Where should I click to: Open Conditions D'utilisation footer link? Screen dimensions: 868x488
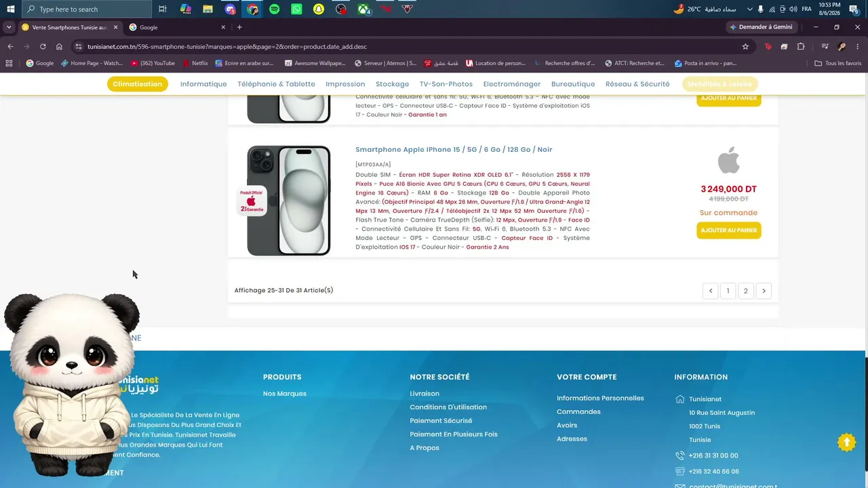coord(448,407)
